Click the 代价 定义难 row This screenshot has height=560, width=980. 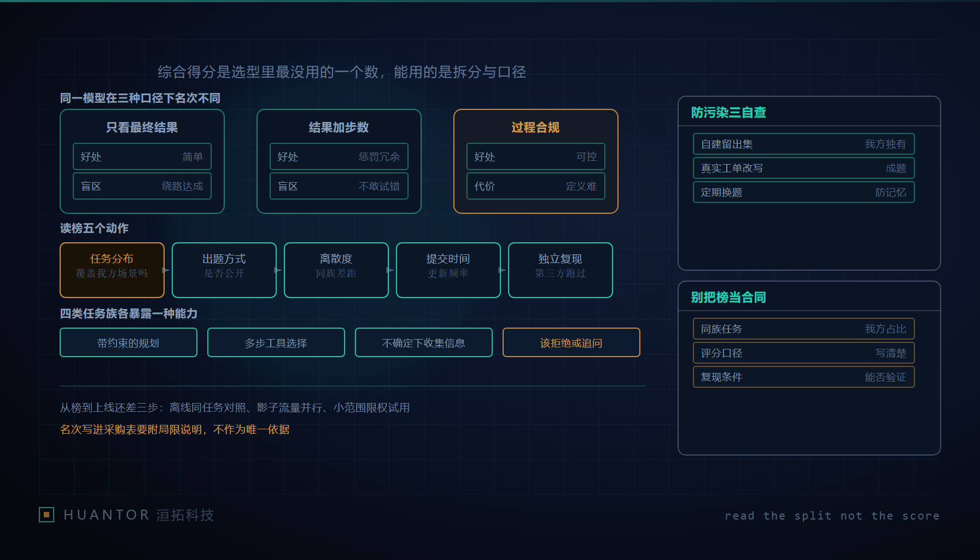coord(536,186)
